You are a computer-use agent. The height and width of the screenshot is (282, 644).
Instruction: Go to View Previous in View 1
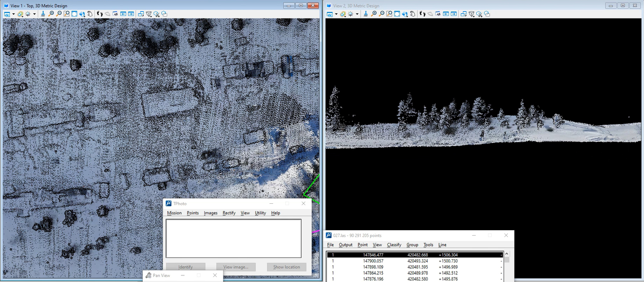(x=123, y=14)
